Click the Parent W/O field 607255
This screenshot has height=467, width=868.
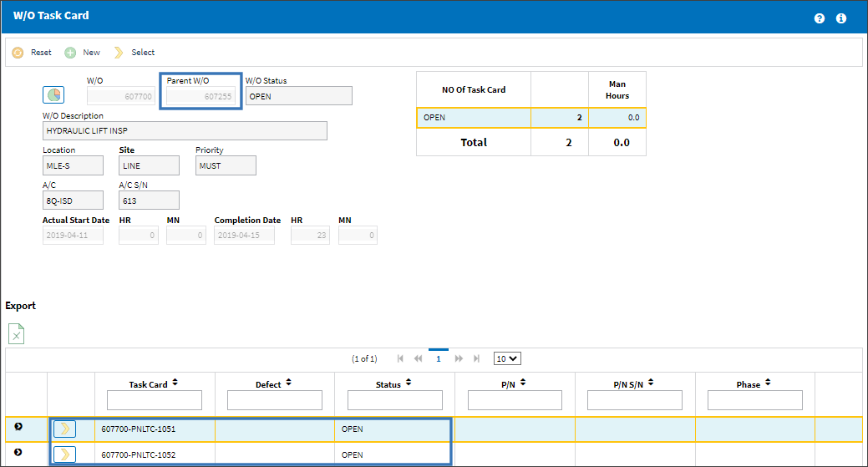click(x=201, y=96)
